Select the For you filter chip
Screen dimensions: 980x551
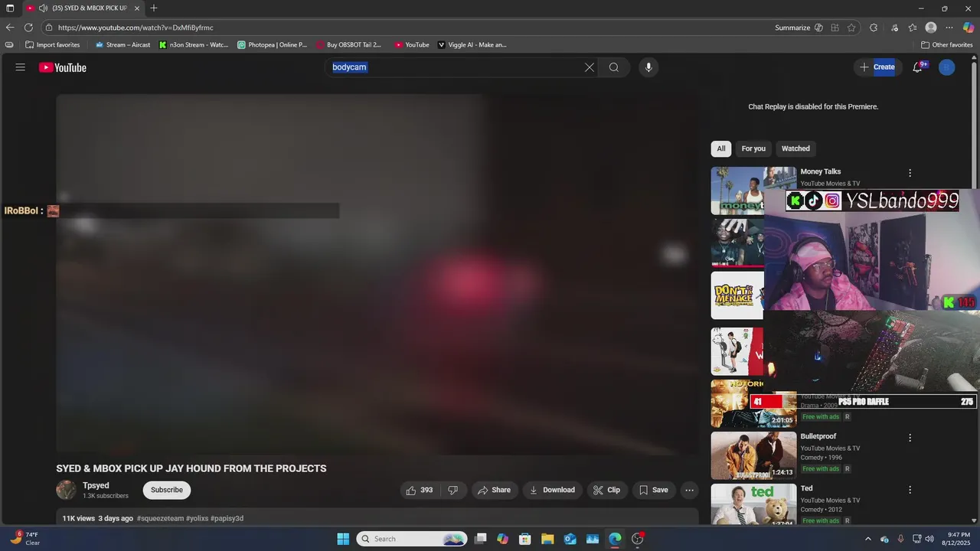pyautogui.click(x=753, y=148)
